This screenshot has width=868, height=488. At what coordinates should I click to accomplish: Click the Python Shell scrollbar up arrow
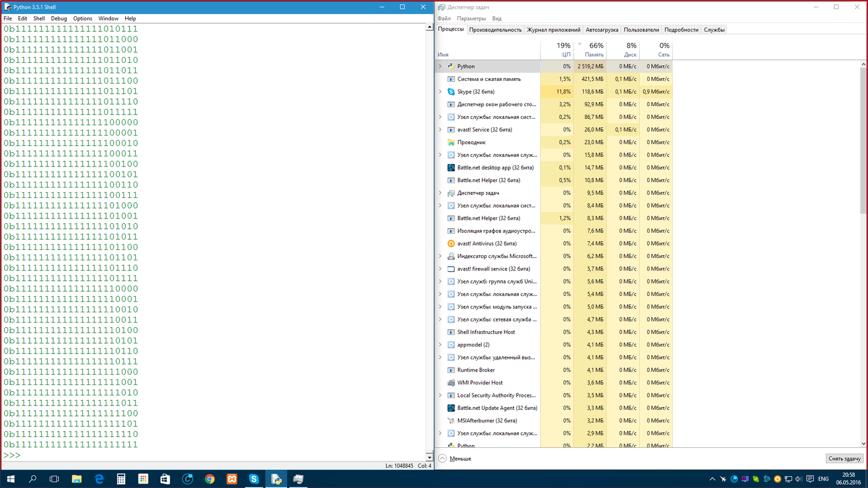(x=429, y=27)
